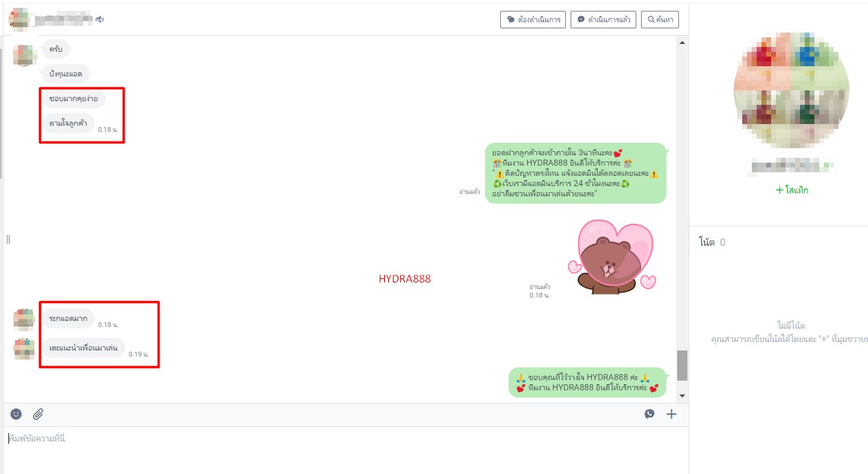Mark chat as 'ต้องดำเนินการ'
This screenshot has width=868, height=474.
[533, 19]
